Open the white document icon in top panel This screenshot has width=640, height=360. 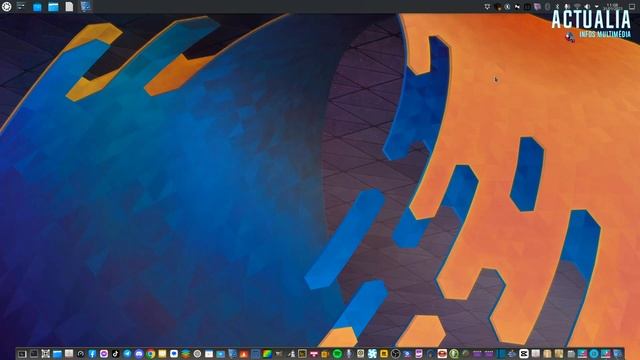[x=69, y=7]
